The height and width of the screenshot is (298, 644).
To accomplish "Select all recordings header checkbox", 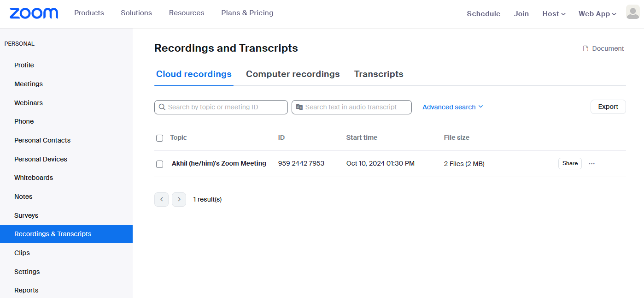I will (x=159, y=138).
